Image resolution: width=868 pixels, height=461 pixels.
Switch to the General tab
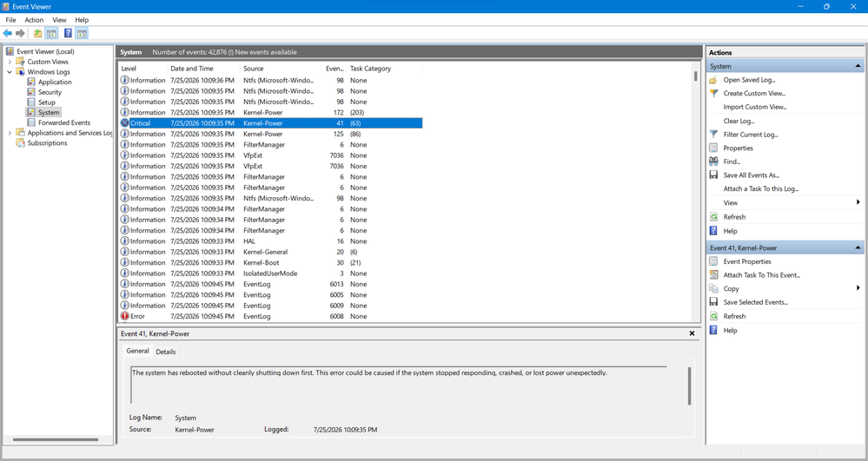137,351
